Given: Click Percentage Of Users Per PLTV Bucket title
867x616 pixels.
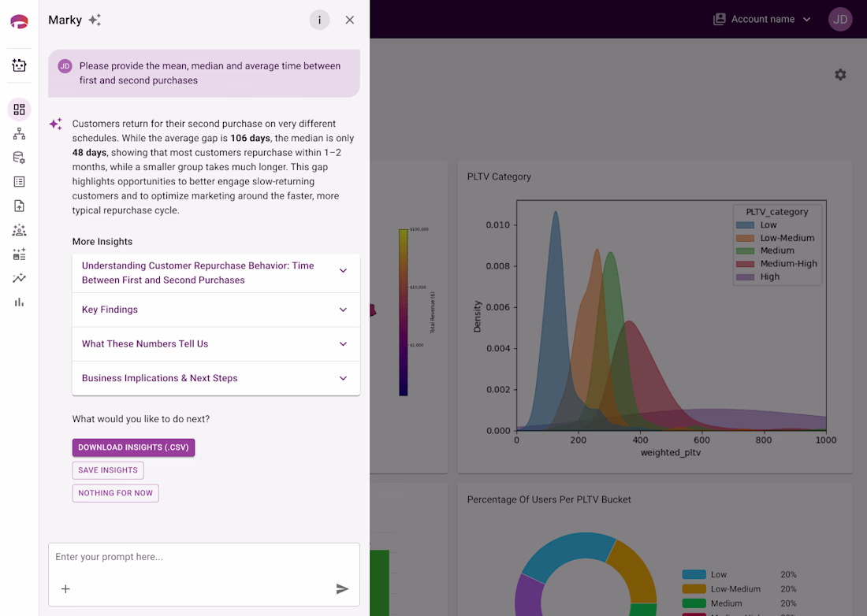Looking at the screenshot, I should click(549, 499).
